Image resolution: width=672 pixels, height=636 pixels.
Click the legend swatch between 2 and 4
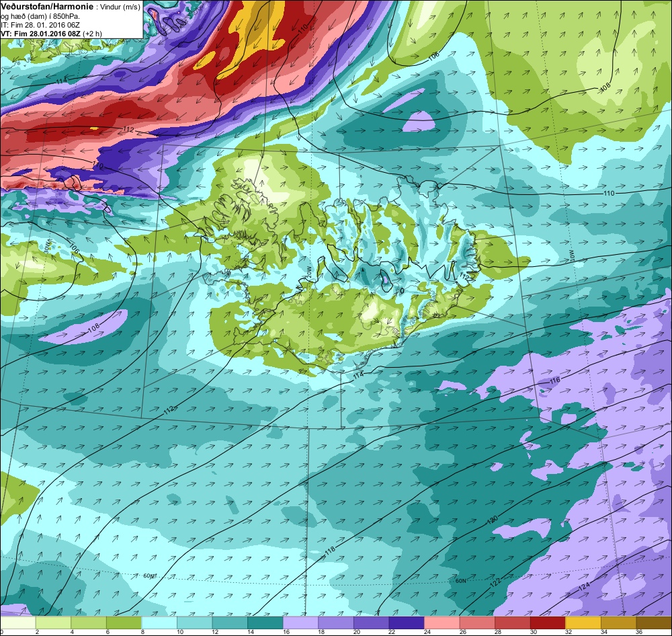click(53, 623)
